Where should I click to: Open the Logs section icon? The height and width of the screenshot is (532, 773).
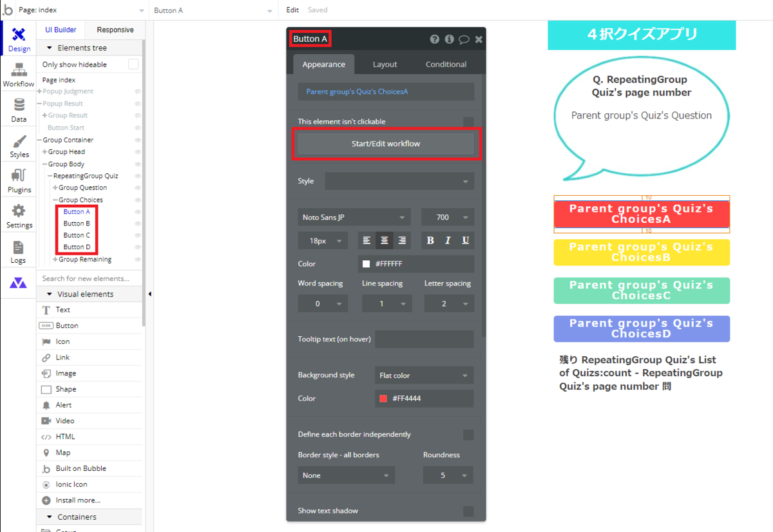tap(19, 252)
